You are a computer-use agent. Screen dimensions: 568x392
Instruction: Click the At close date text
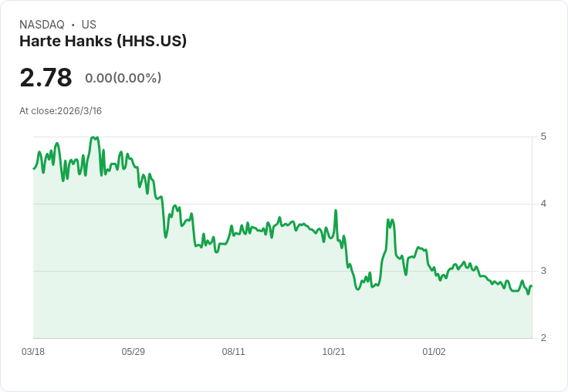(60, 111)
